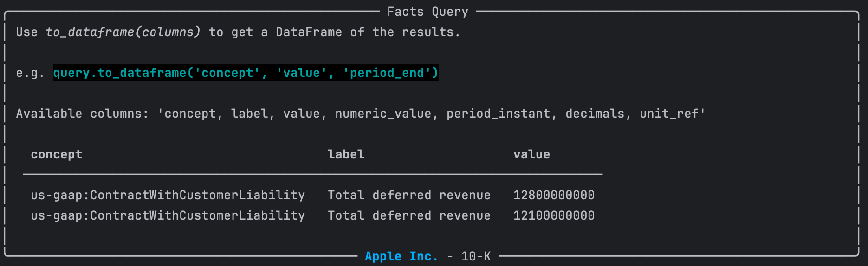Viewport: 868px width, 266px height.
Task: Select the query.to_dataframe example code
Action: [x=246, y=73]
